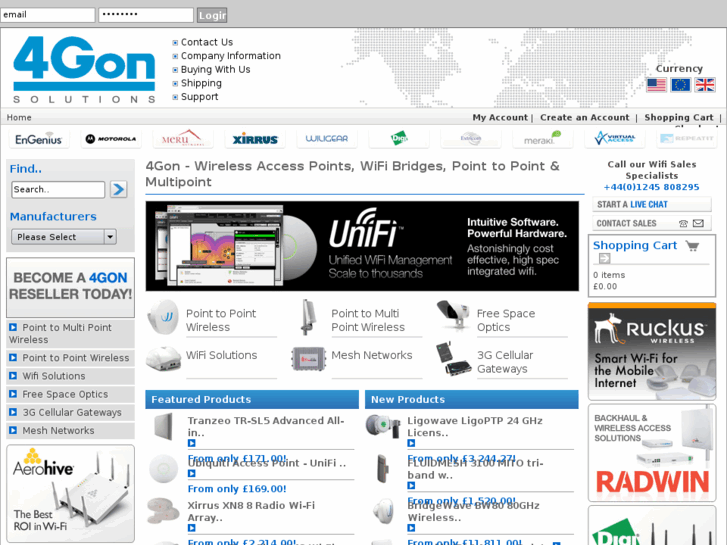727x545 pixels.
Task: Open Create an Account link
Action: click(x=585, y=117)
